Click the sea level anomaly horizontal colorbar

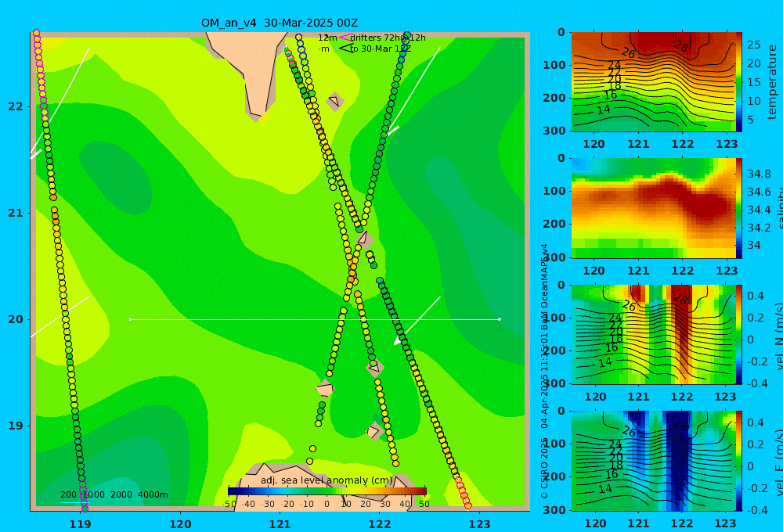(x=327, y=491)
